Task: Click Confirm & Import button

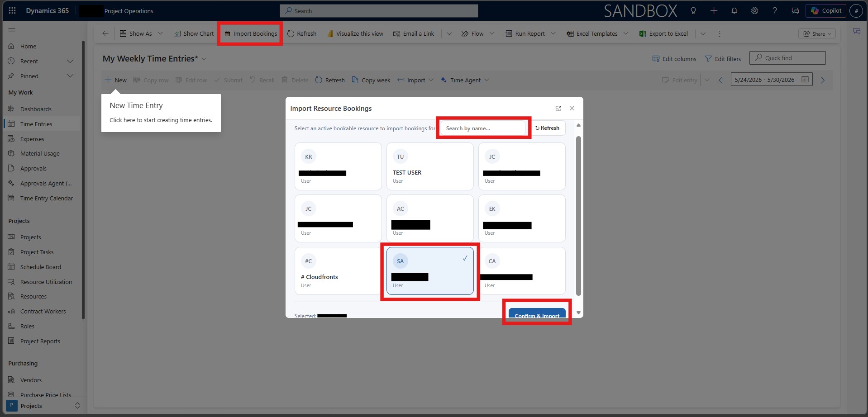Action: (x=537, y=313)
